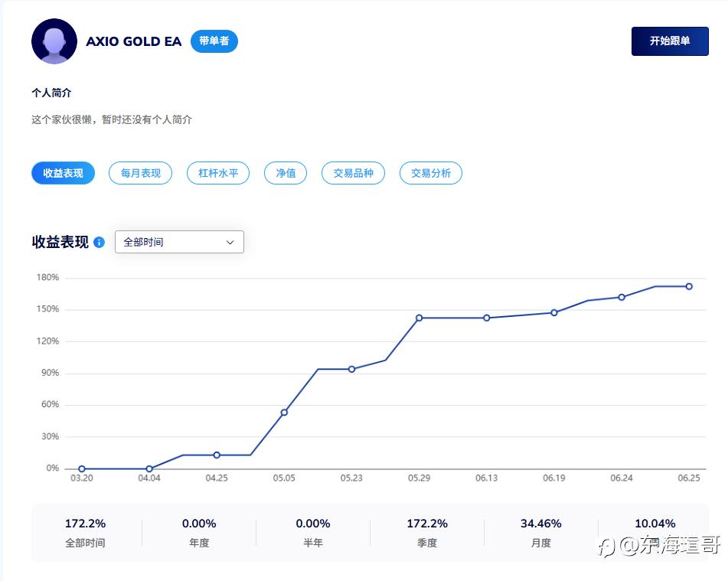Click the 带单者 badge
Viewport: 728px width, 581px height.
coord(214,41)
